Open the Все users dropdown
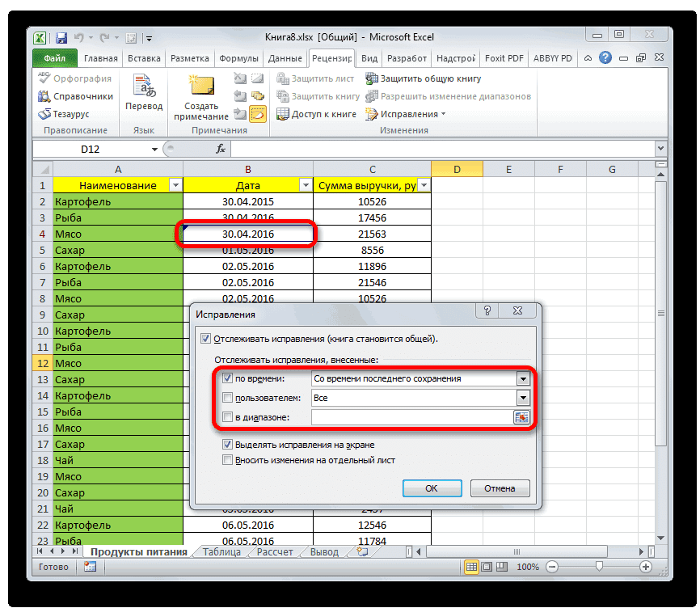Image resolution: width=700 pixels, height=608 pixels. [522, 398]
